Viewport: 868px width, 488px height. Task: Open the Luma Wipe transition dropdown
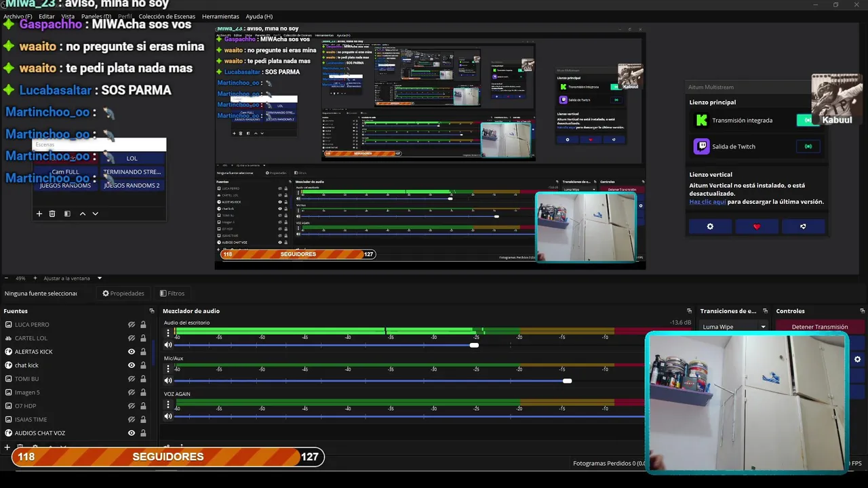click(734, 327)
